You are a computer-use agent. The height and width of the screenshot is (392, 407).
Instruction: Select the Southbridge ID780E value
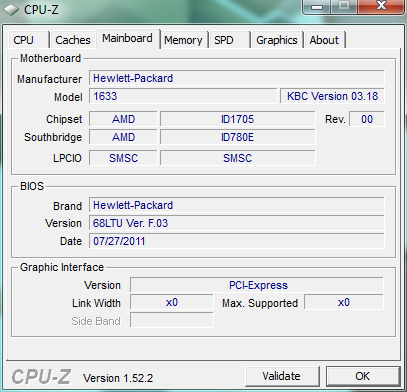[x=237, y=137]
